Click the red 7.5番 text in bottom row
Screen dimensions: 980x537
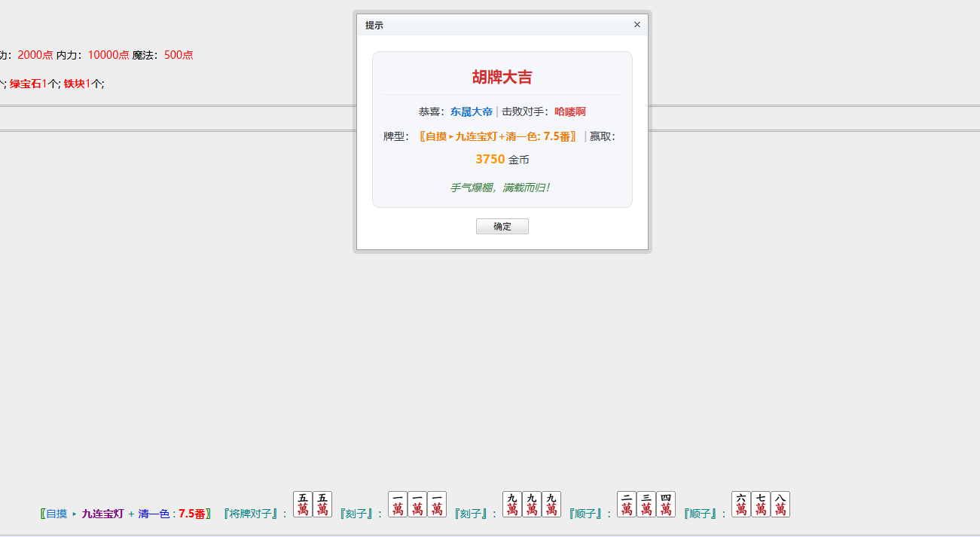click(x=192, y=514)
